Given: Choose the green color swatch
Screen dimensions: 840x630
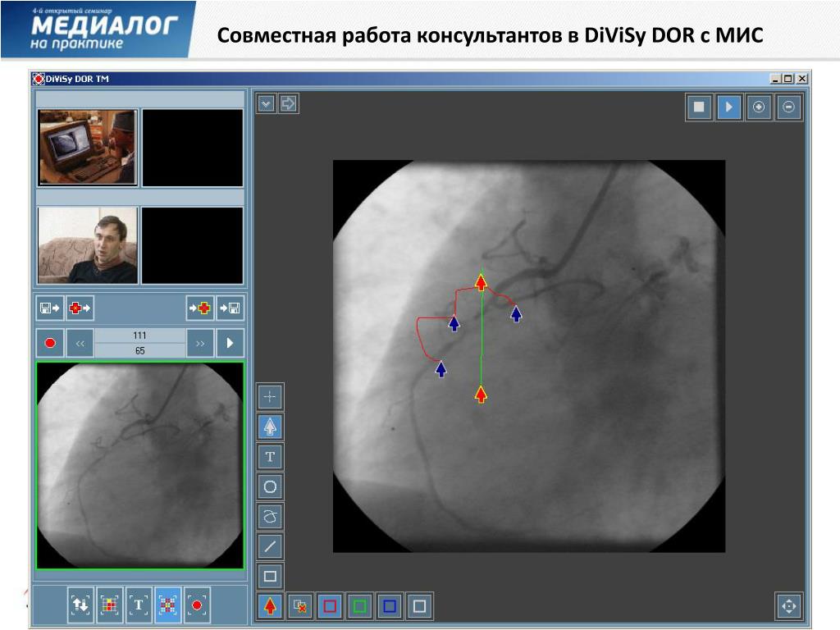Looking at the screenshot, I should pyautogui.click(x=359, y=606).
